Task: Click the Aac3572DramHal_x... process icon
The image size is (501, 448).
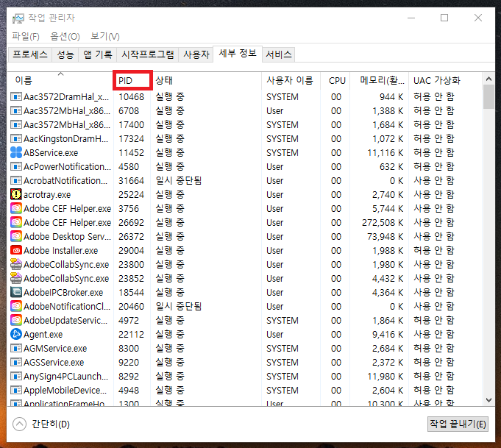Action: (16, 96)
